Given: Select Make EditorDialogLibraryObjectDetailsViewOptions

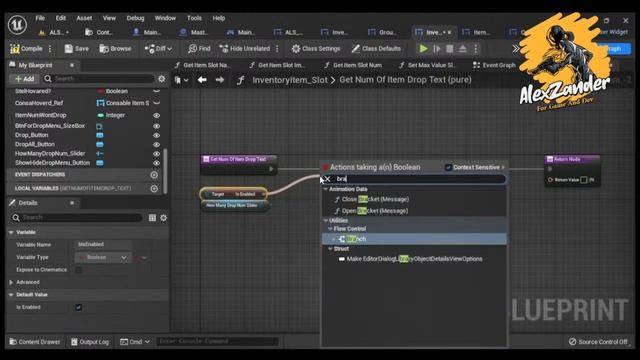Looking at the screenshot, I should [414, 259].
